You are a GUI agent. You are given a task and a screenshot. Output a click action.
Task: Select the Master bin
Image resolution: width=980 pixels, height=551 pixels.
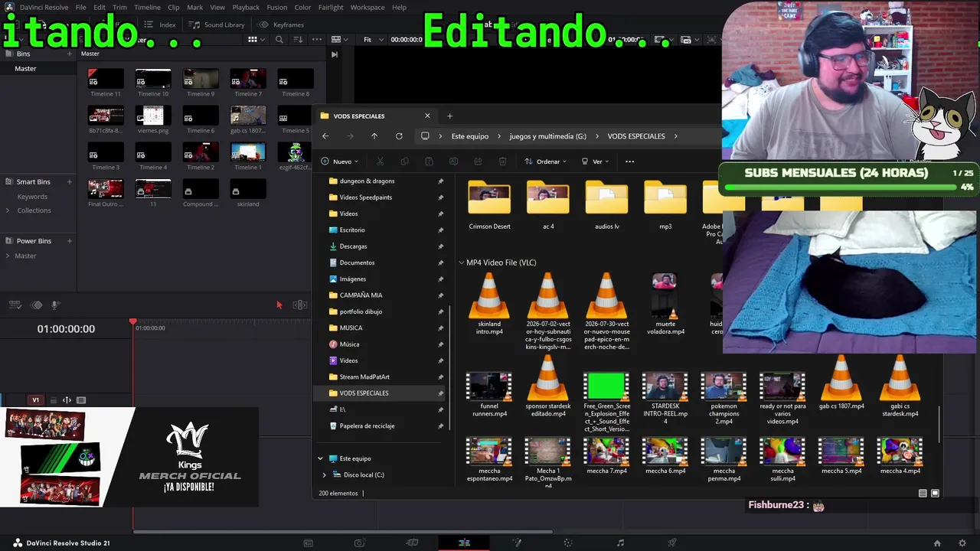25,69
